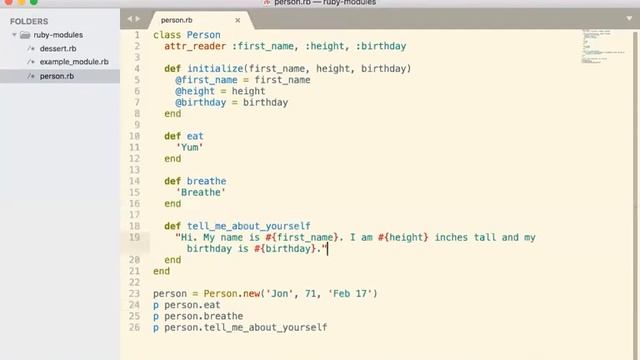Click the ':birthday' symbol on line 2

381,46
